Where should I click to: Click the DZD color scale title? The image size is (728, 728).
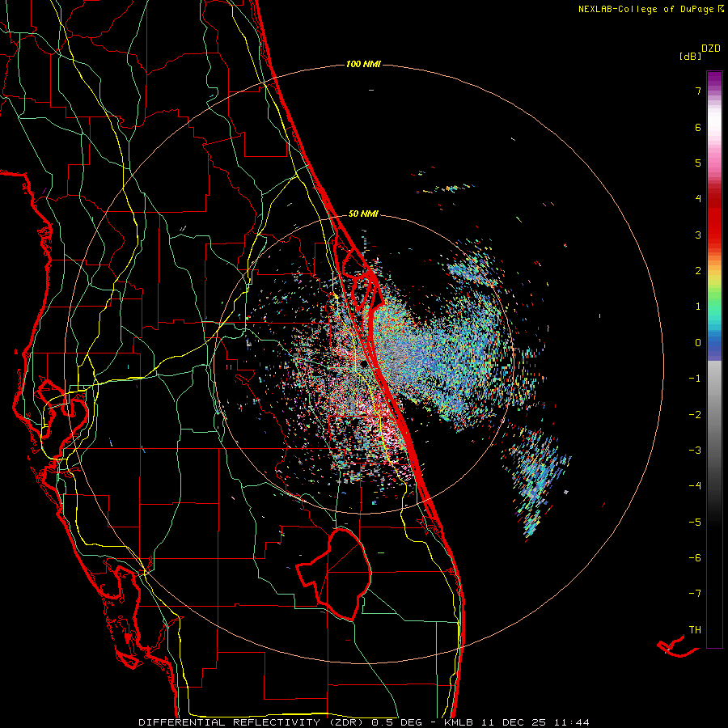point(711,49)
